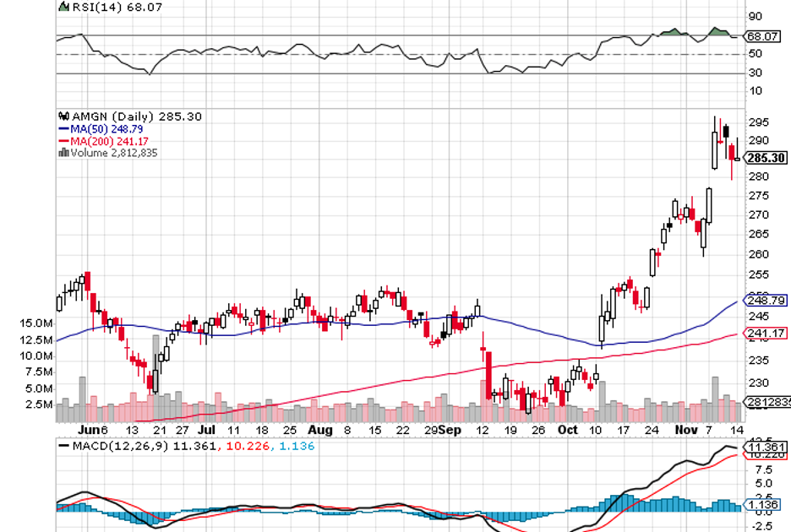Click the RSI(14) indicator legend icon

click(x=62, y=7)
